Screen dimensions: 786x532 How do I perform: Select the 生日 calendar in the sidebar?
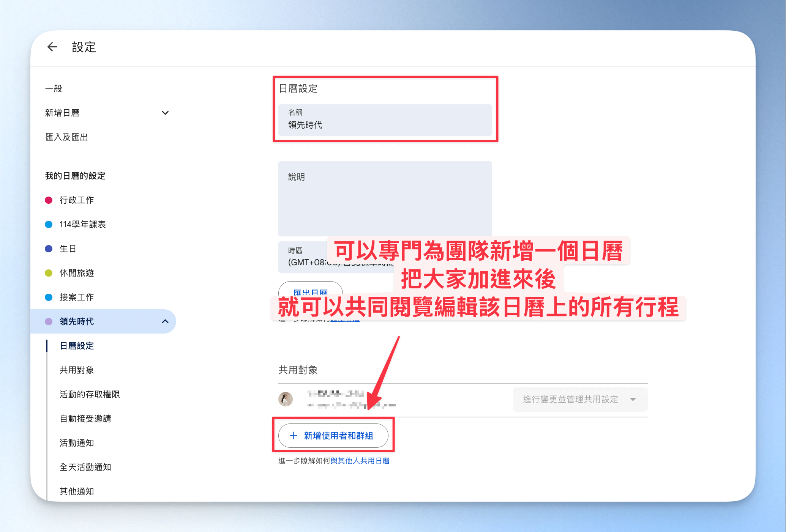click(x=68, y=249)
